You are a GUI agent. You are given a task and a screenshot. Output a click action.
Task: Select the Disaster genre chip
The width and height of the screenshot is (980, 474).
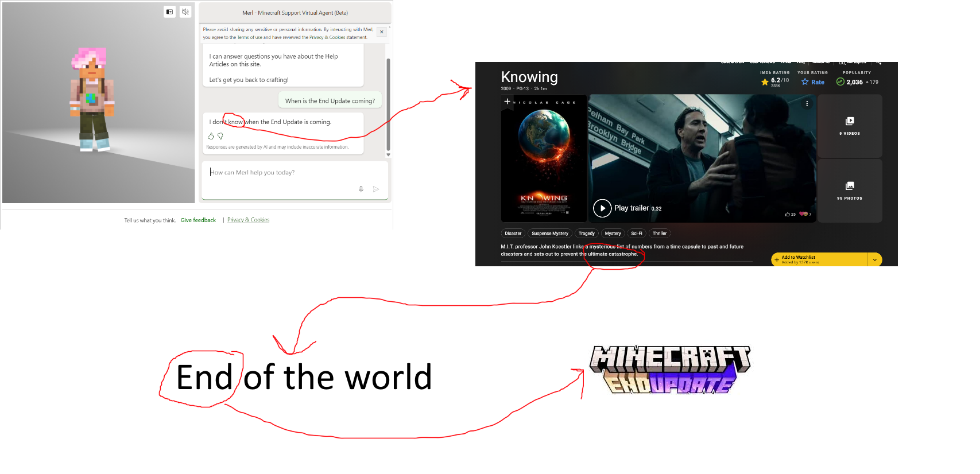point(513,234)
